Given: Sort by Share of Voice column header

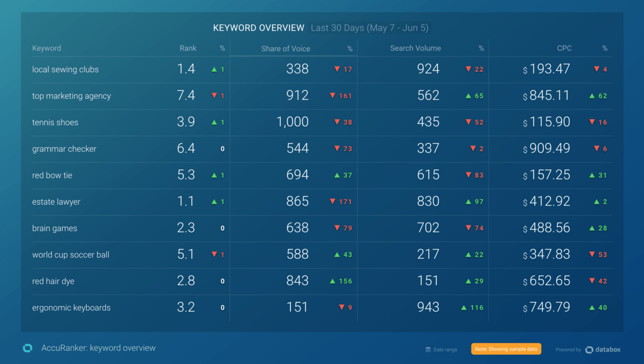Looking at the screenshot, I should tap(285, 49).
